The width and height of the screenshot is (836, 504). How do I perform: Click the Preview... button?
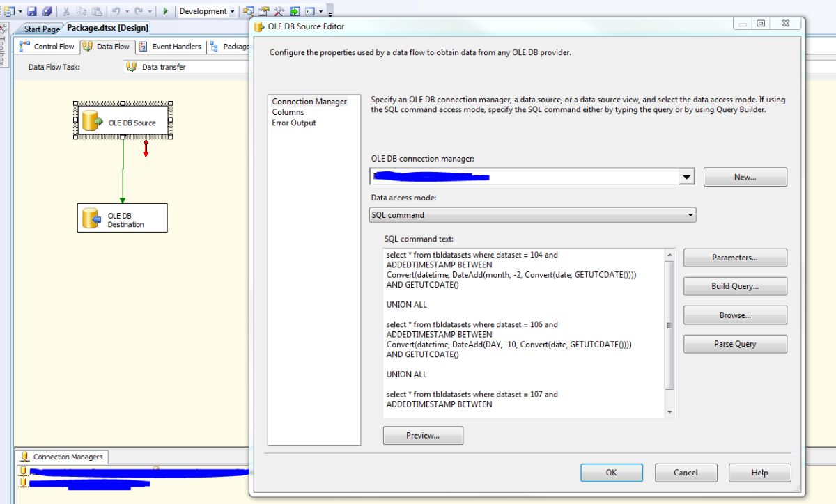click(423, 436)
